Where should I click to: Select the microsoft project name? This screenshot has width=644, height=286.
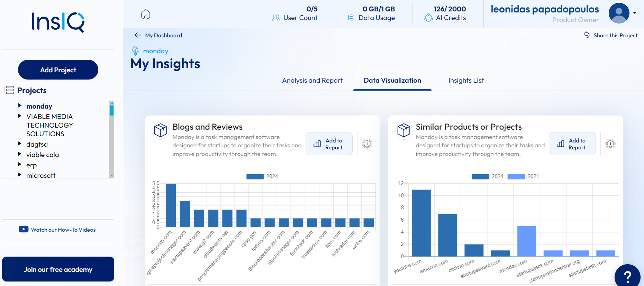(41, 175)
